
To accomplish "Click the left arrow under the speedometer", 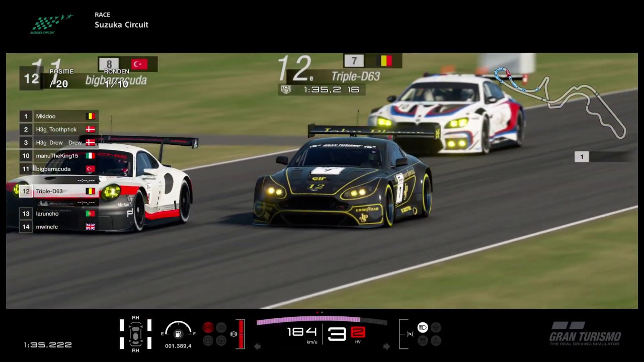I will pos(257,346).
